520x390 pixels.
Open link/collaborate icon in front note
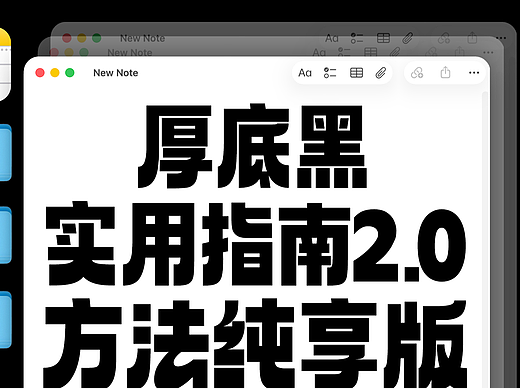point(417,73)
